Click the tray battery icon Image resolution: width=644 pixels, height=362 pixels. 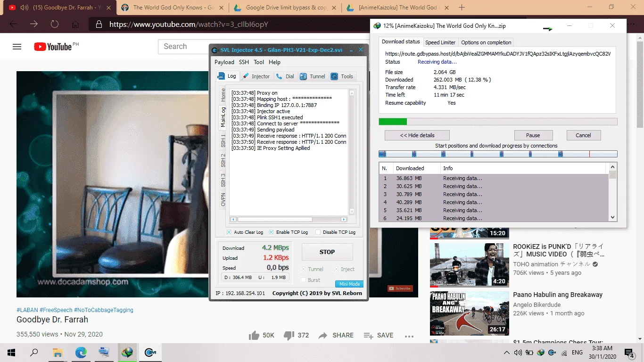529,353
